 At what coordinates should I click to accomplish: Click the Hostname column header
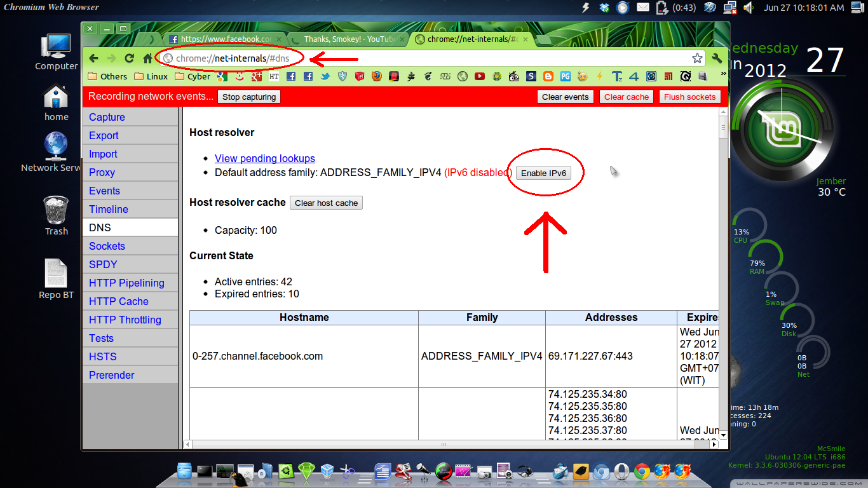pos(304,318)
